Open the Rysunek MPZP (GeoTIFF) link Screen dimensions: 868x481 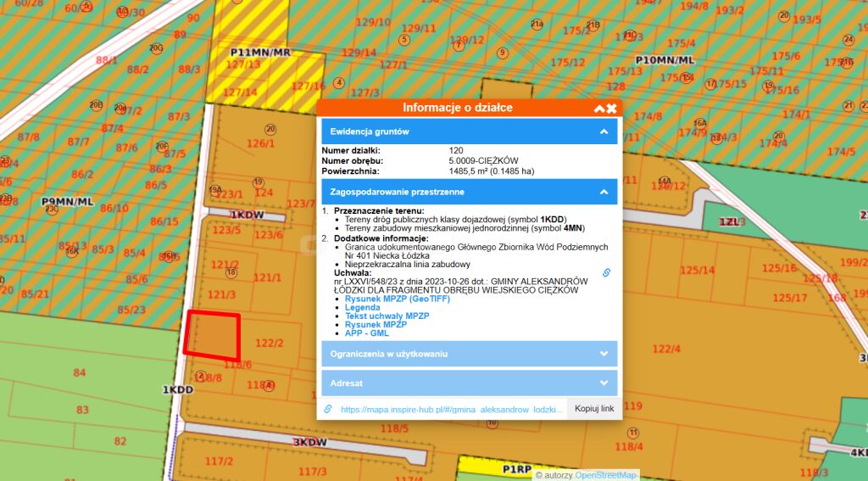[397, 299]
